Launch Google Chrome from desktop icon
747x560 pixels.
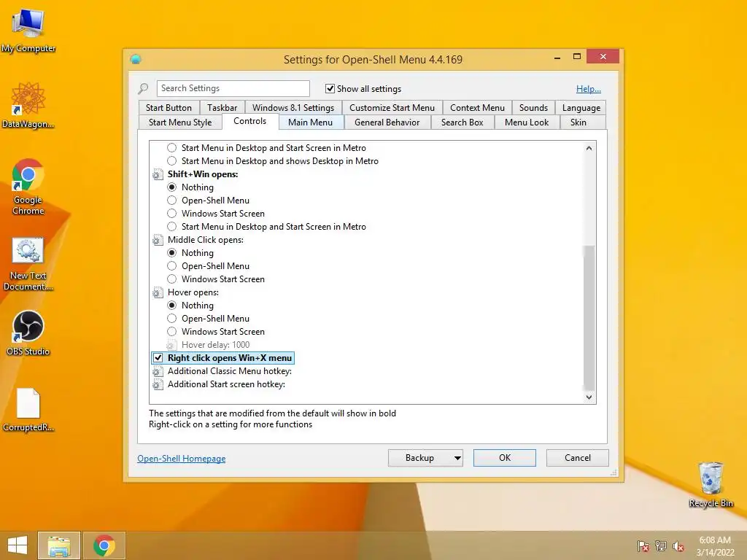point(28,187)
